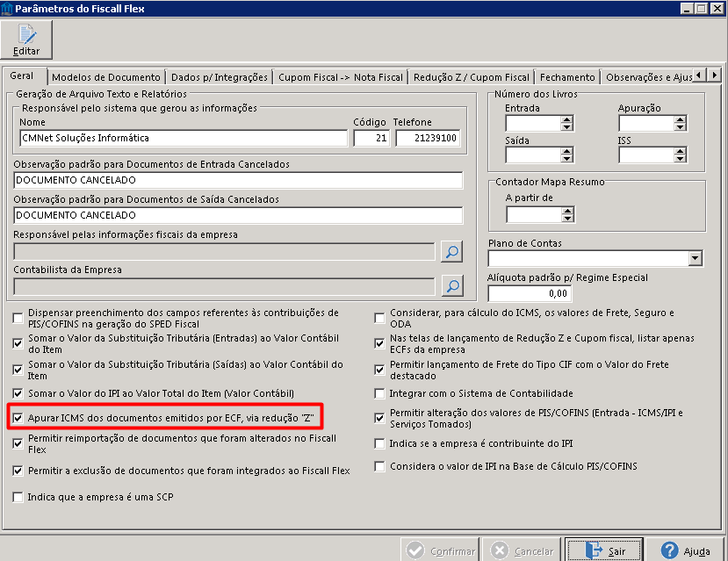Click Entrada Cancelados observation field
The image size is (728, 561).
238,180
